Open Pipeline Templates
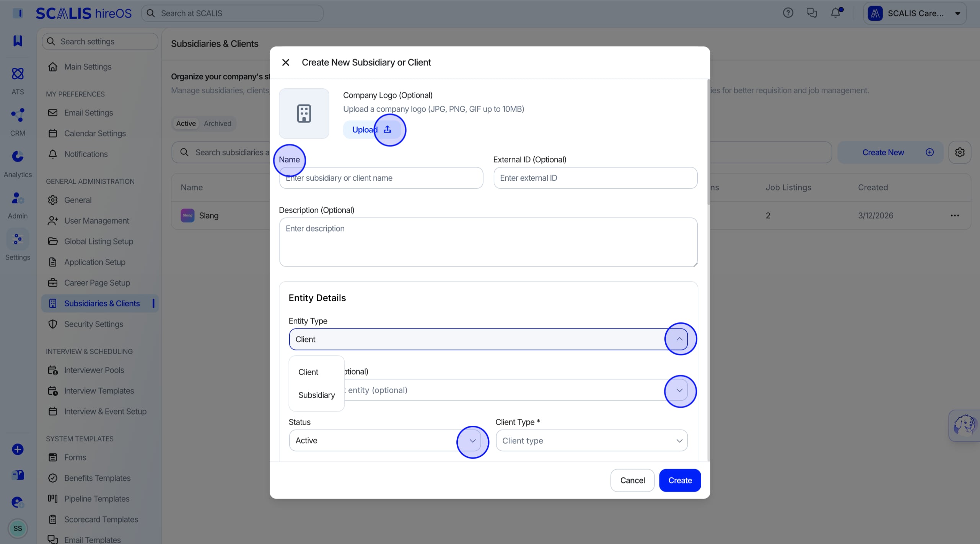Viewport: 980px width, 544px height. coord(100,498)
